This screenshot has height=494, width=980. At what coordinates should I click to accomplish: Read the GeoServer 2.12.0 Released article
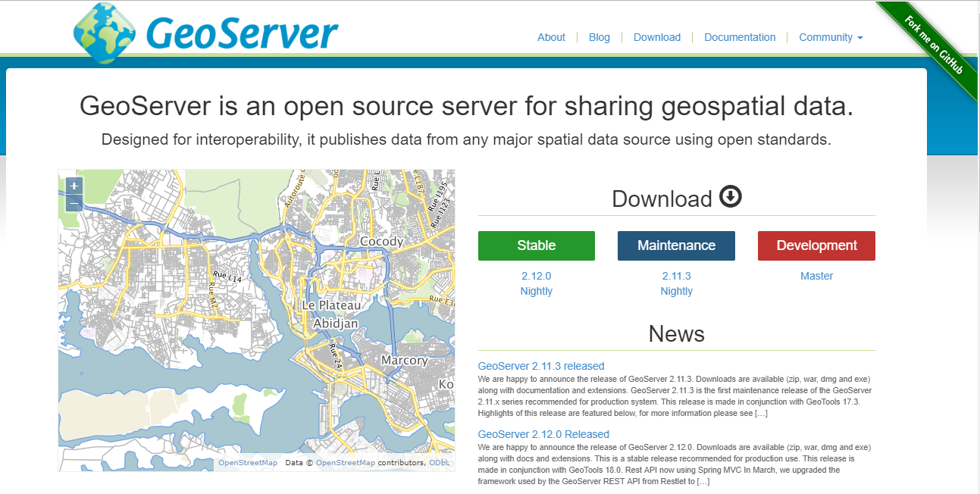coord(543,434)
